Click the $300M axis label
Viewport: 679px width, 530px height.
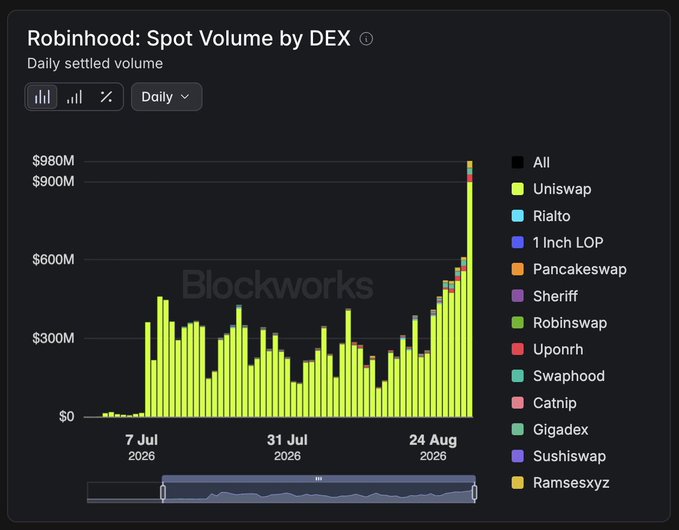53,338
